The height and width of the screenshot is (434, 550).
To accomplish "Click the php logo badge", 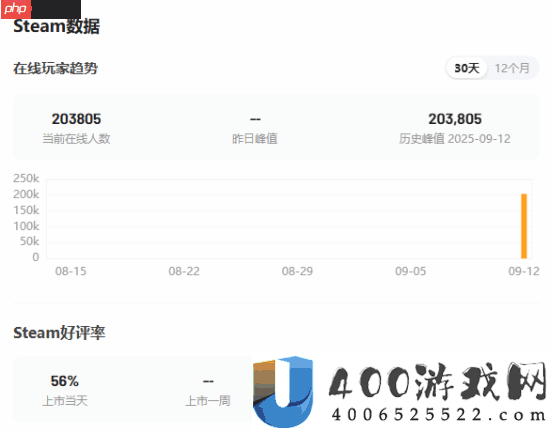I will click(x=16, y=9).
